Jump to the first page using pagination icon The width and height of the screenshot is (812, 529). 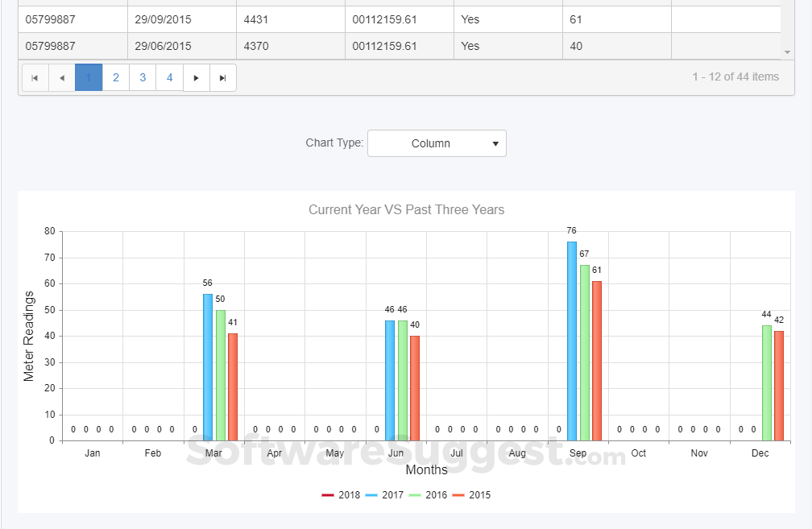(35, 77)
